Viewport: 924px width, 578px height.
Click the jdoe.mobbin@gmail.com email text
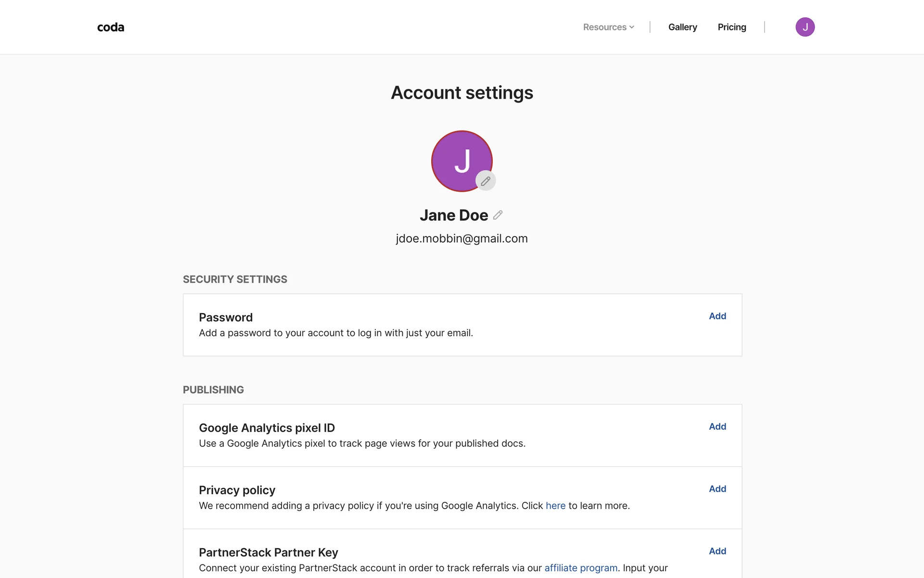pos(462,238)
